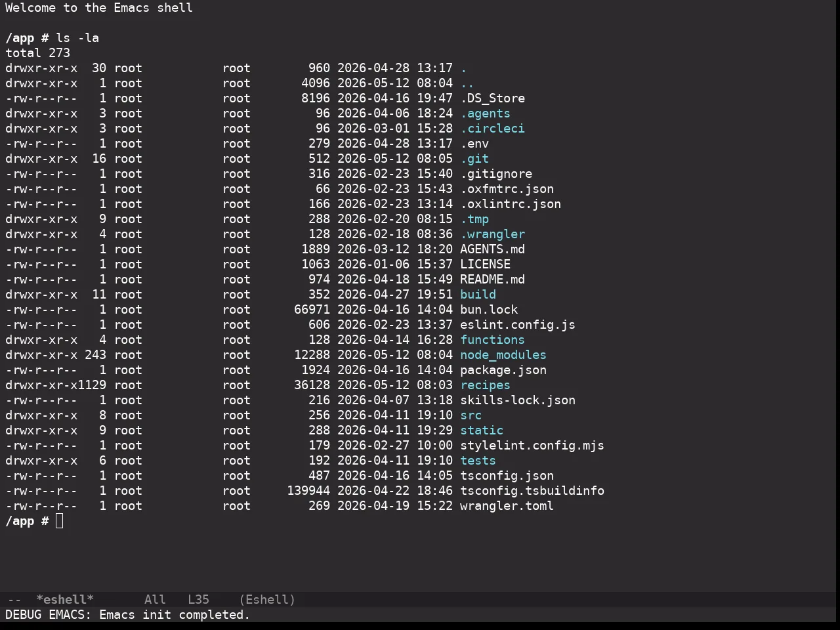Click the 'ls -la' command text

(77, 38)
